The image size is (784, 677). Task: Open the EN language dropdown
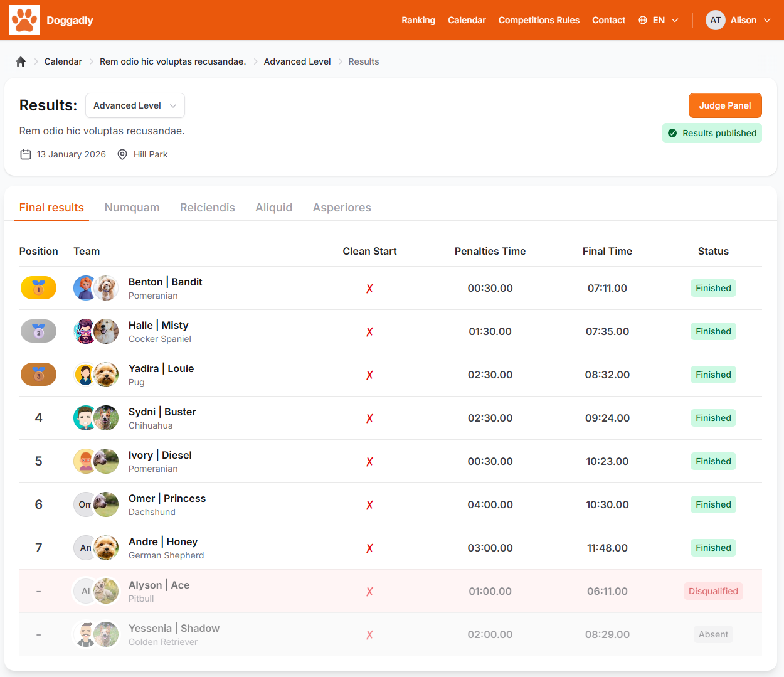coord(659,20)
